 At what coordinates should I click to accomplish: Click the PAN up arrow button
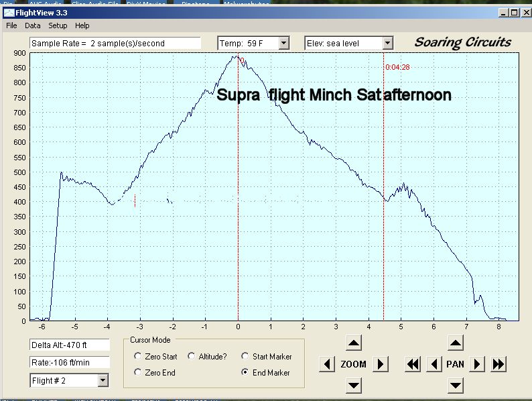[456, 343]
